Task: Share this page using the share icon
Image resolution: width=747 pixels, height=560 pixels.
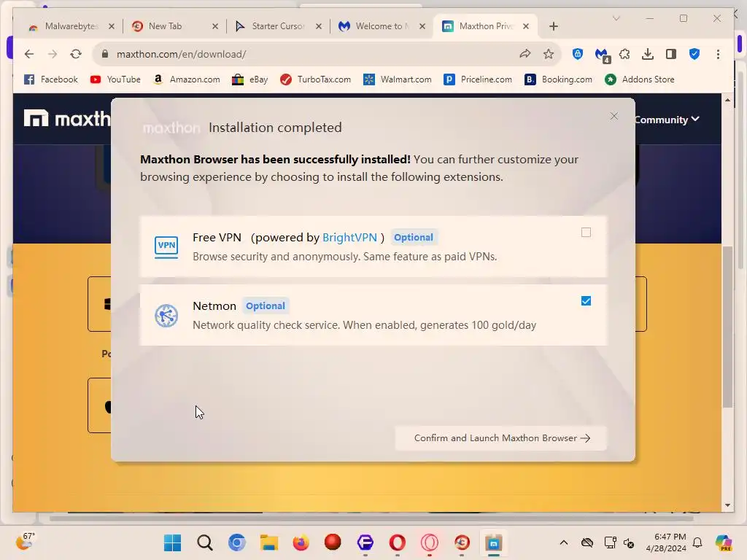Action: pos(525,54)
